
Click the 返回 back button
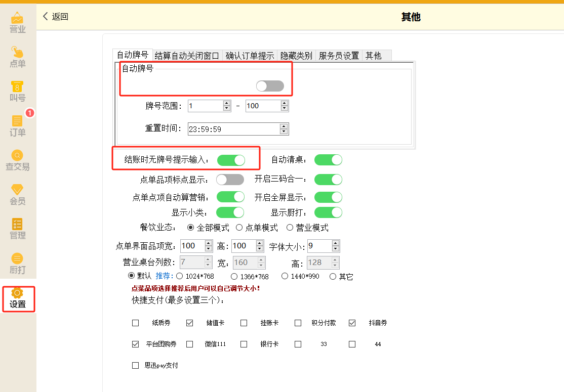tap(55, 16)
